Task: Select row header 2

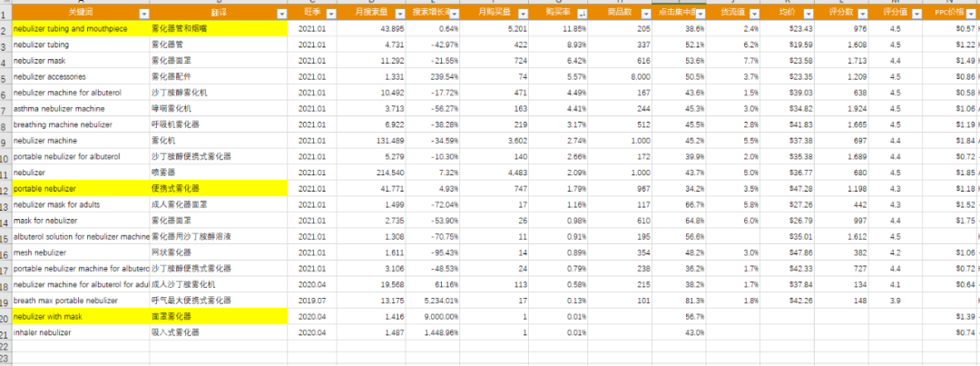Action: [5, 29]
